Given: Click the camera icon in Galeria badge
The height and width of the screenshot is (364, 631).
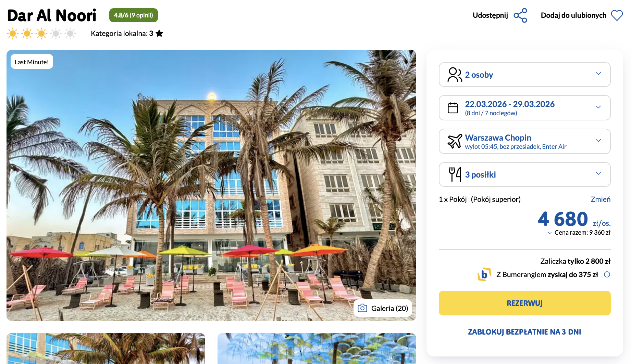Looking at the screenshot, I should [x=362, y=308].
